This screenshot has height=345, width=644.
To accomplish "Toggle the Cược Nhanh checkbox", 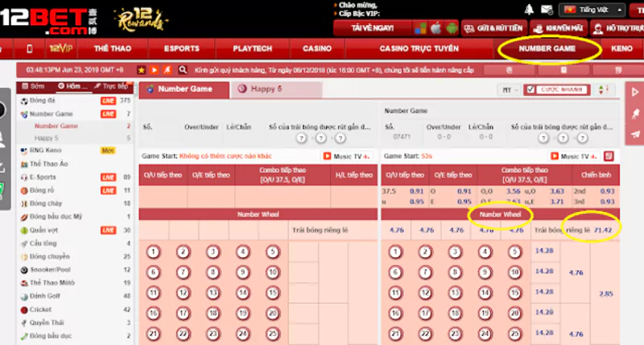I will tap(530, 89).
